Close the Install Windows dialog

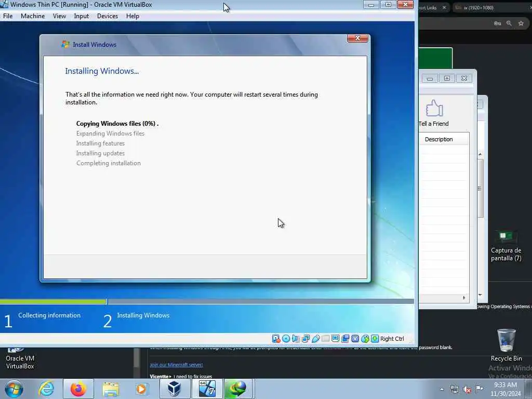tap(357, 38)
